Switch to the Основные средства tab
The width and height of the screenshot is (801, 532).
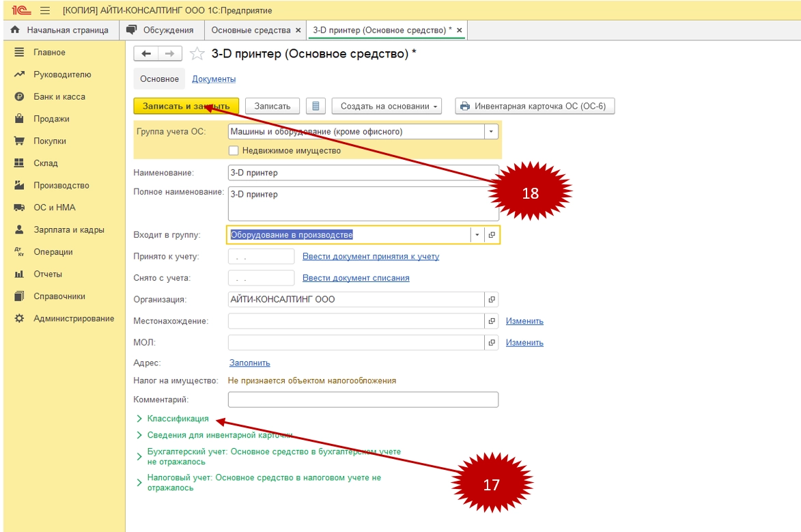pyautogui.click(x=251, y=30)
